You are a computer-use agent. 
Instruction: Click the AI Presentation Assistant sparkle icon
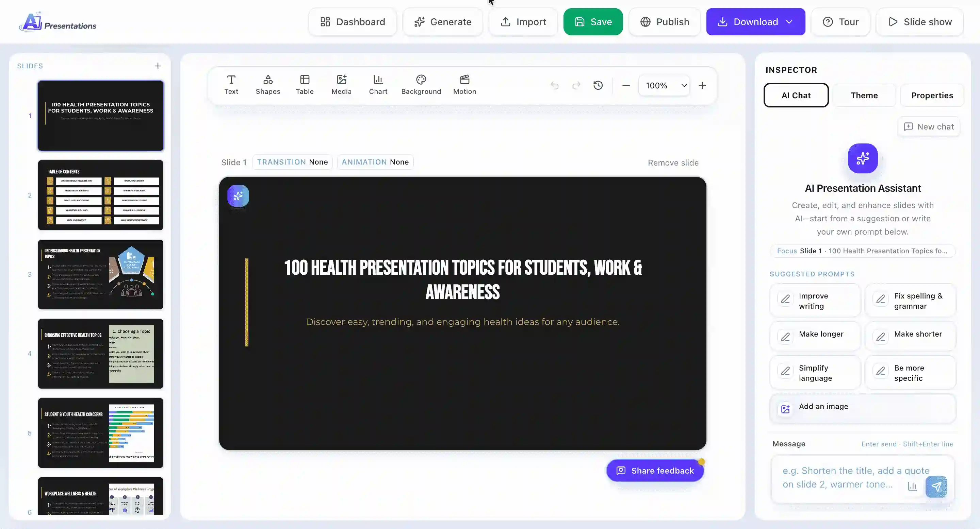(x=863, y=158)
